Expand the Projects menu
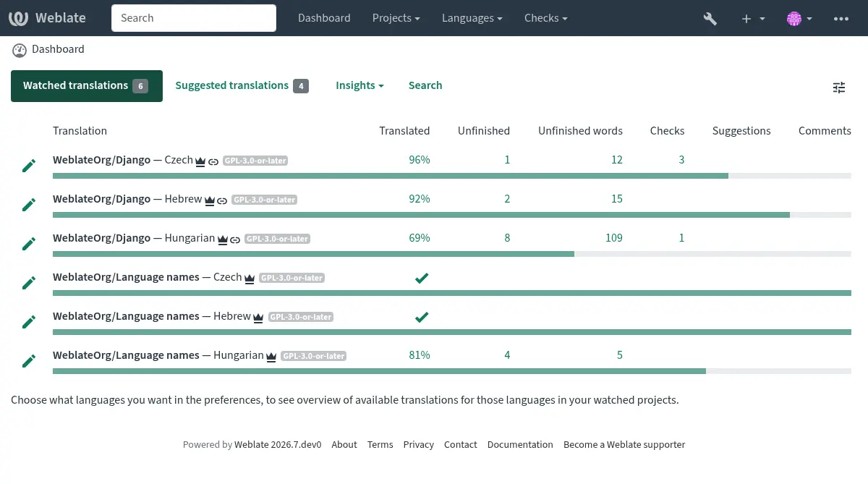The width and height of the screenshot is (868, 484). [x=396, y=18]
